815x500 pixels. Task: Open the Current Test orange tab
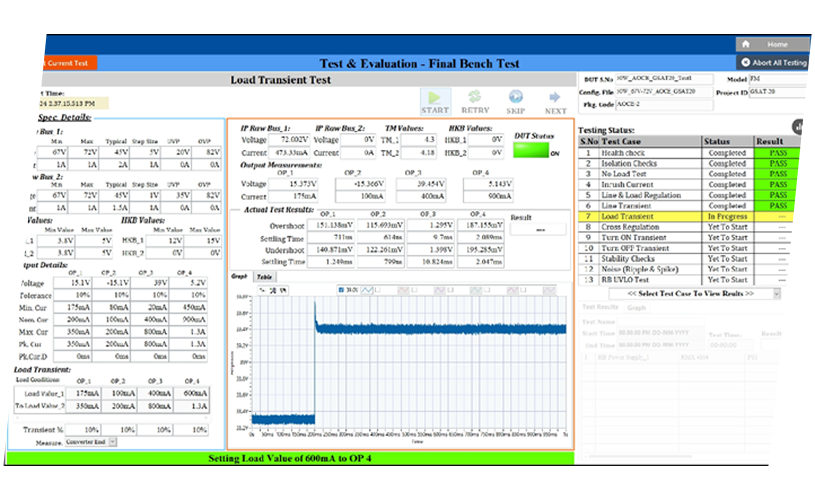coord(70,63)
